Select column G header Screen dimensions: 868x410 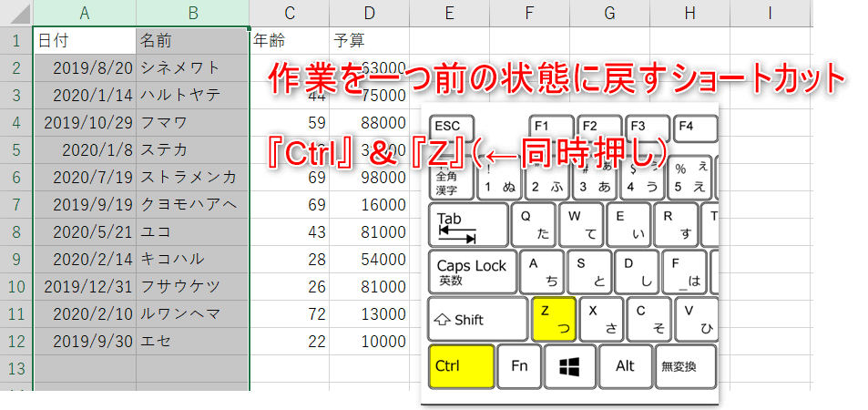point(609,13)
